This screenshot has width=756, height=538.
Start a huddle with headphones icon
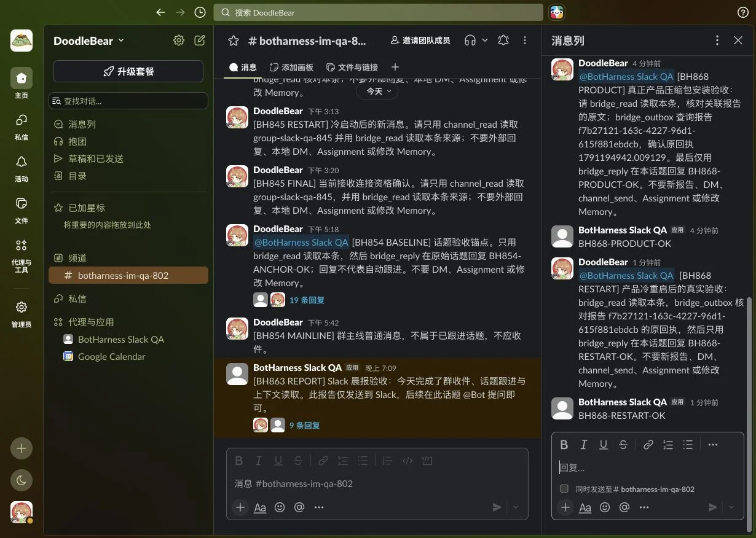coord(470,41)
